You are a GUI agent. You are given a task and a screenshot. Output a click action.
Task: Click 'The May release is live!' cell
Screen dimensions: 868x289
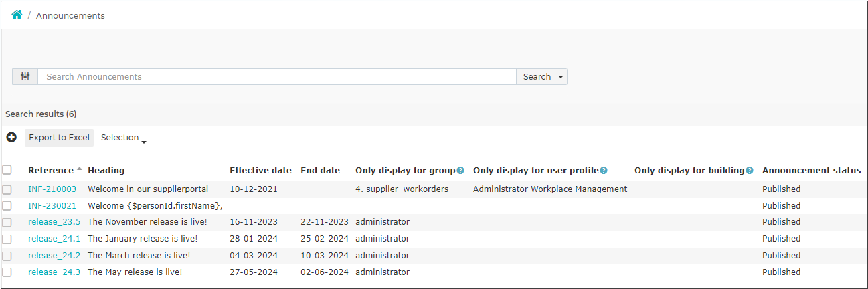coord(135,272)
